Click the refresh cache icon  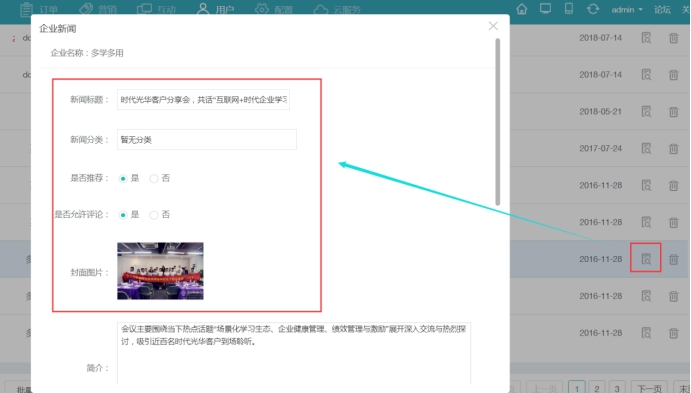[593, 9]
